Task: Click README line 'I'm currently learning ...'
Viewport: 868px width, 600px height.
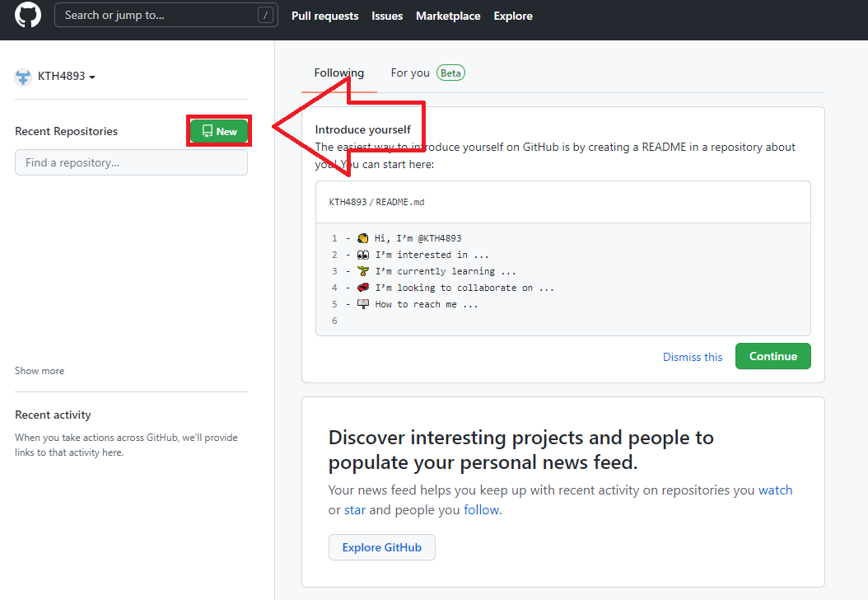Action: 446,271
